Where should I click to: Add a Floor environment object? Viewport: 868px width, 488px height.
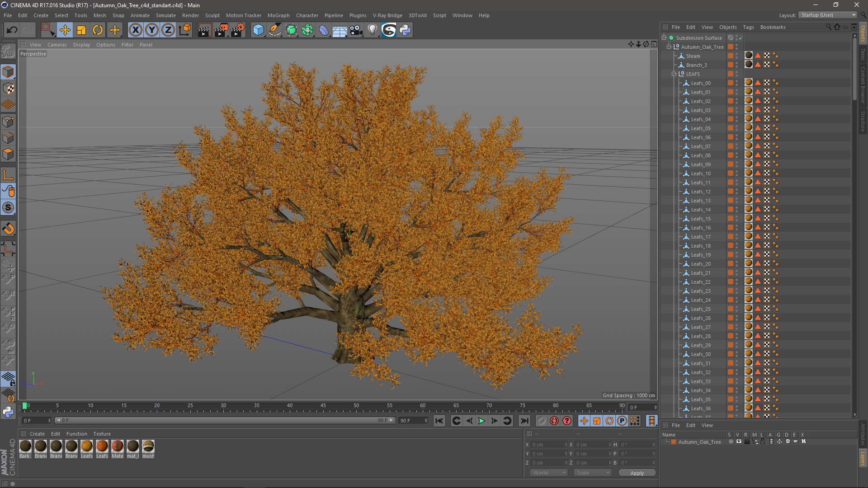click(340, 30)
